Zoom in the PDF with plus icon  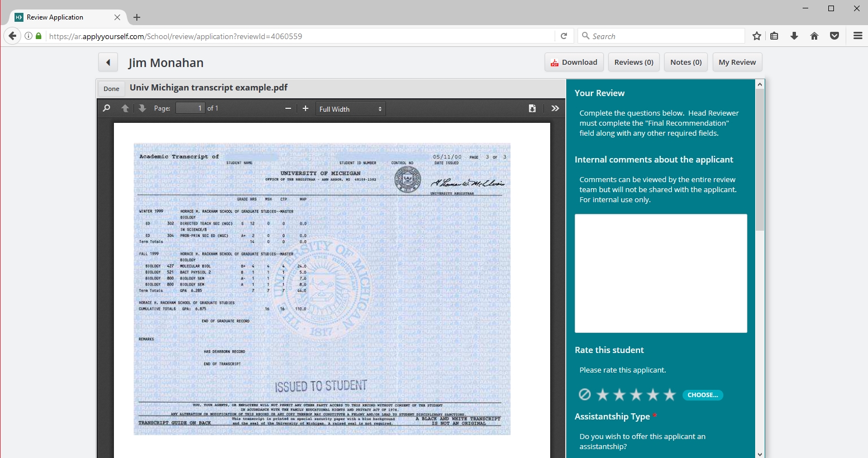click(x=306, y=108)
